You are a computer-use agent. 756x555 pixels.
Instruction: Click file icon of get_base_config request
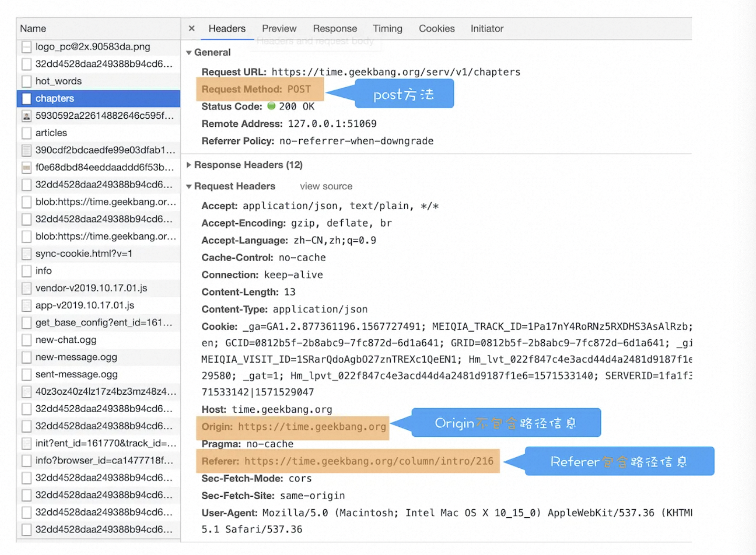[x=26, y=323]
